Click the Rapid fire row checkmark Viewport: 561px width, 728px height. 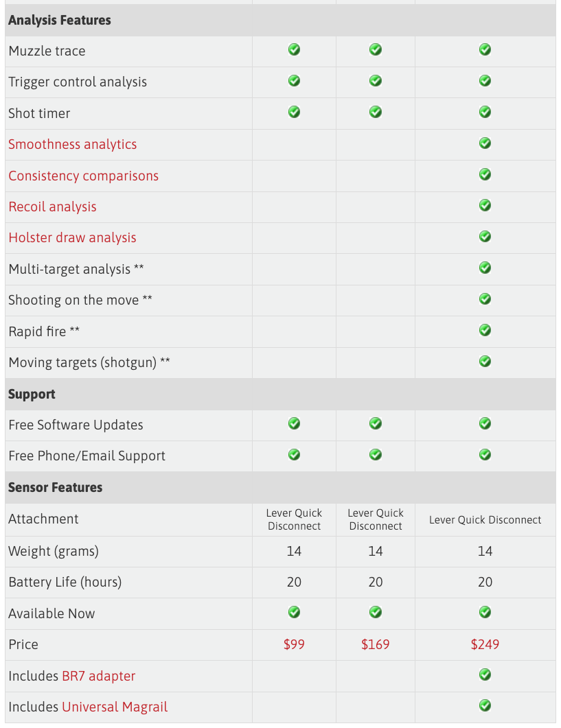(485, 331)
